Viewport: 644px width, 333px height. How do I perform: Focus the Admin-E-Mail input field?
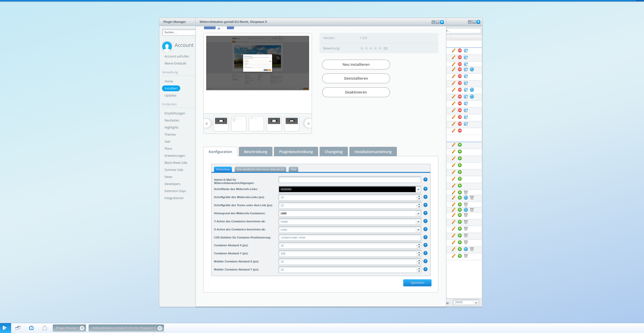click(350, 180)
